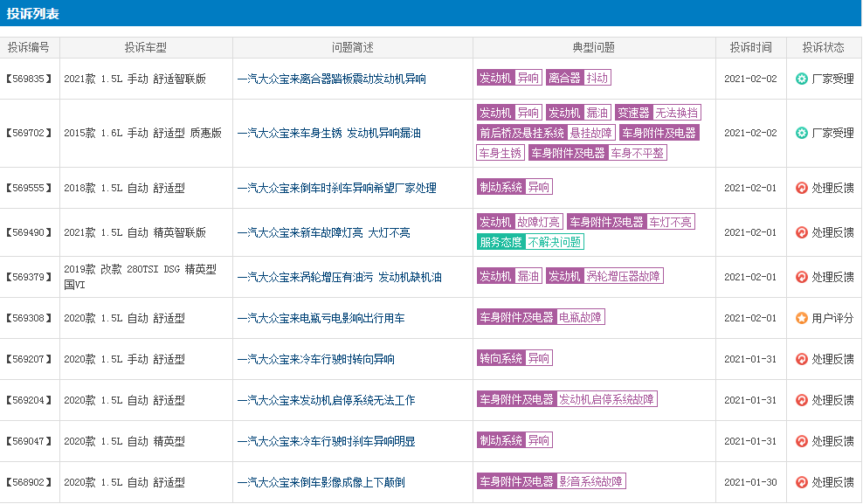Click 车身附件及电器 发动机启停系统故障 tag
Viewport: 863px width, 504px height.
pos(568,399)
